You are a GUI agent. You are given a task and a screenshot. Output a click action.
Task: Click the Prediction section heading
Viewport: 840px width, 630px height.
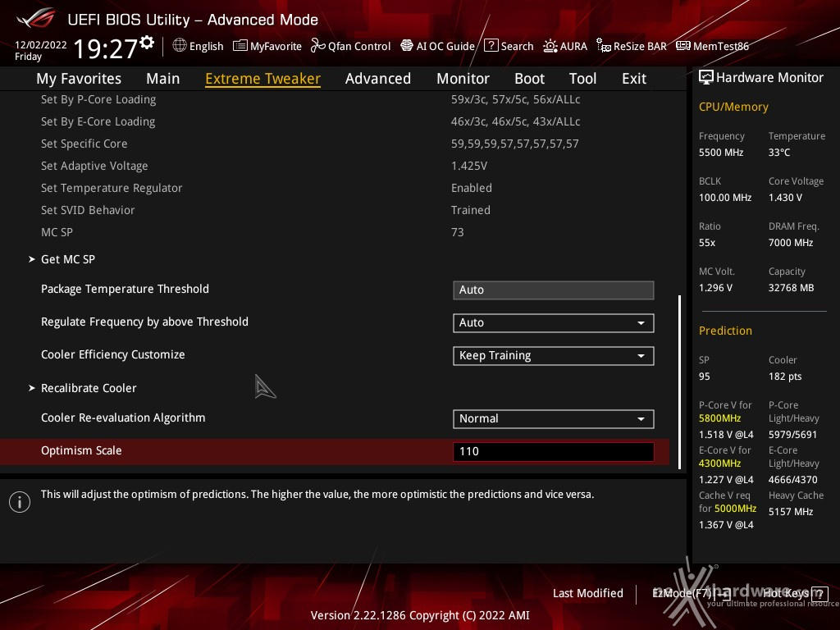[725, 331]
